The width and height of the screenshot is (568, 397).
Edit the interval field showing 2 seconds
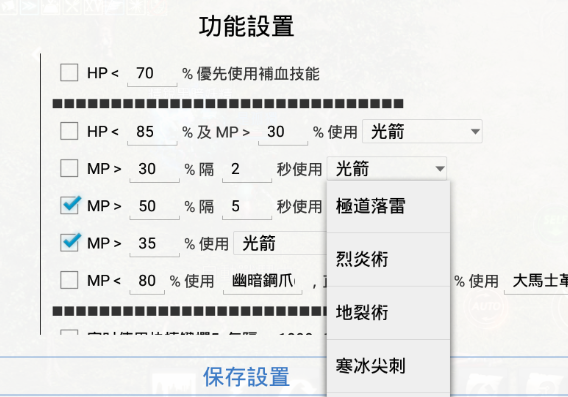(247, 169)
